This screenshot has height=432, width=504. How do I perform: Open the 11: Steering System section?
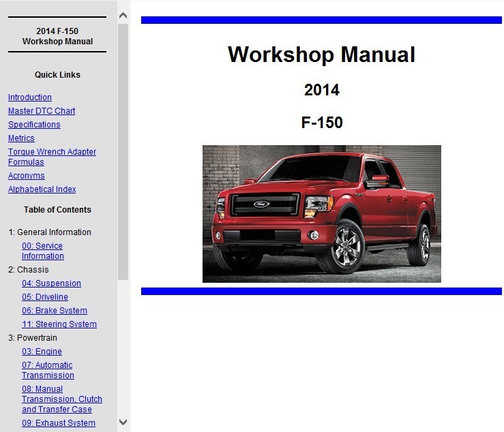[59, 324]
